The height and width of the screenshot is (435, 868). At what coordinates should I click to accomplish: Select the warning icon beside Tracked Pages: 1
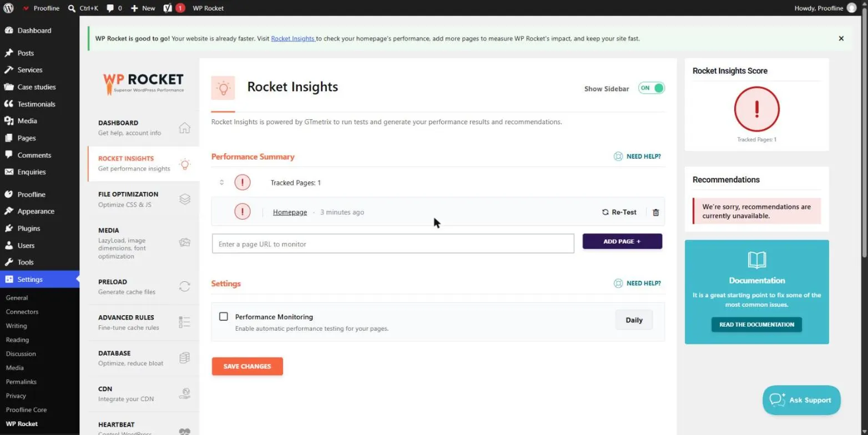tap(242, 182)
